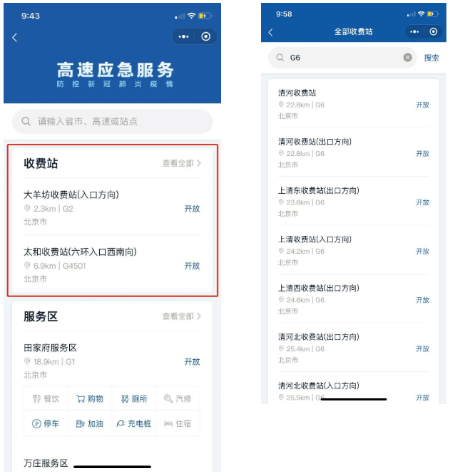Expand 查看全部 for 服务区 section

(182, 316)
